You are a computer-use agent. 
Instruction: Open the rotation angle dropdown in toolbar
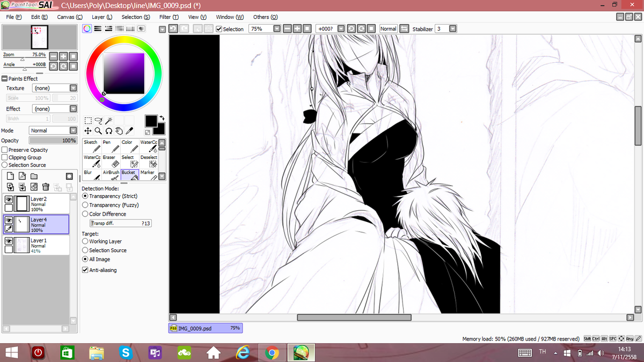click(x=340, y=28)
